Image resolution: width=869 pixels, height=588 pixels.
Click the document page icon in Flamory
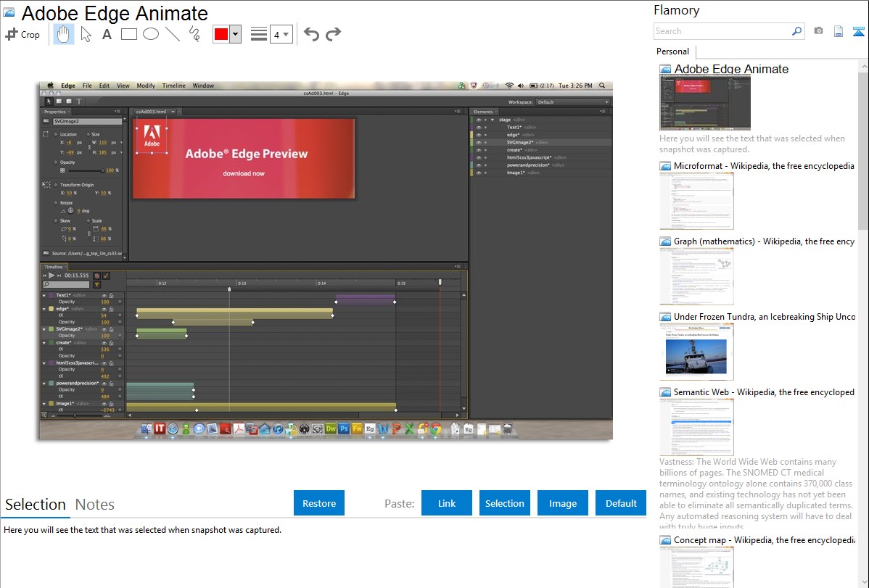pos(839,31)
